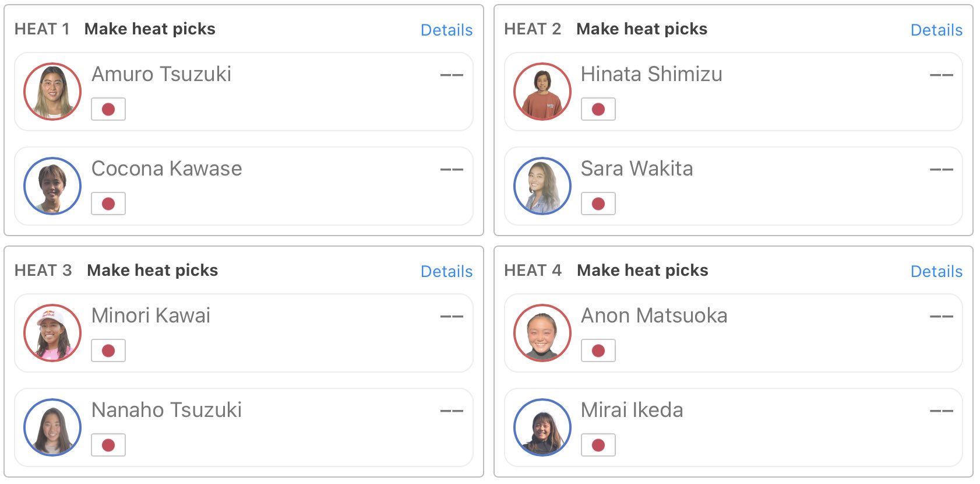Click score dashes beside Anon Matsuoka
The image size is (980, 484).
941,317
